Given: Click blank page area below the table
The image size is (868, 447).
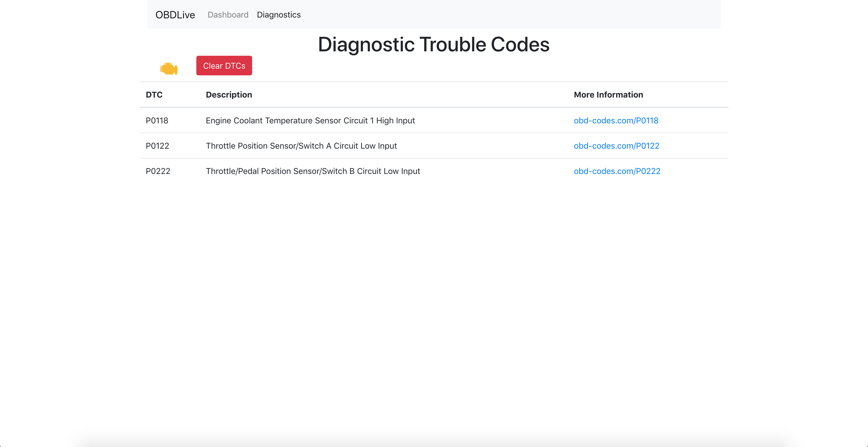Looking at the screenshot, I should tap(434, 286).
